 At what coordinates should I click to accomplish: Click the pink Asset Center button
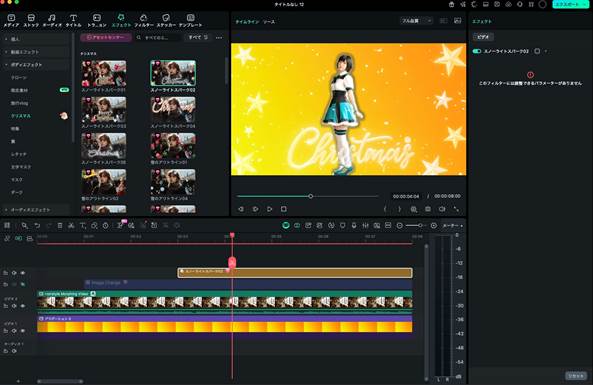click(106, 37)
